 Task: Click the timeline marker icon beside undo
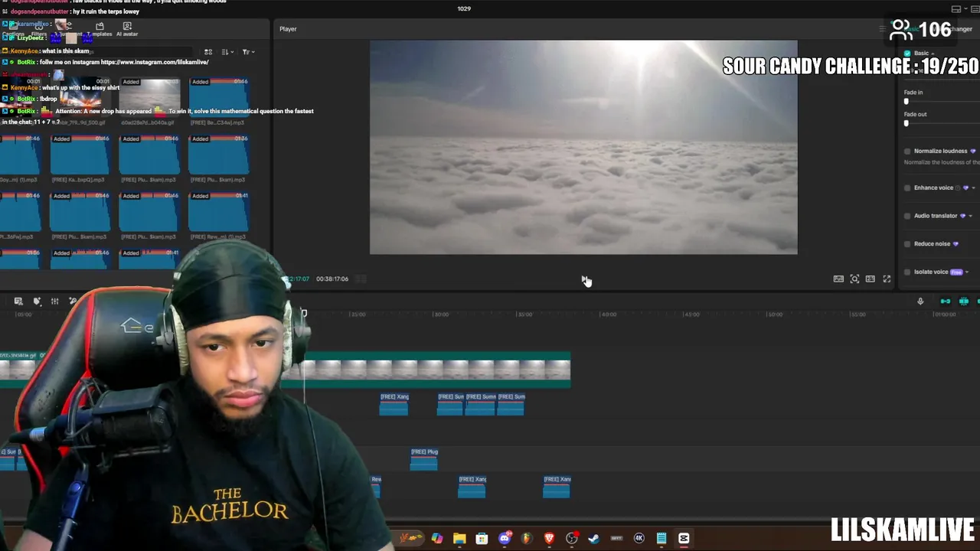37,302
